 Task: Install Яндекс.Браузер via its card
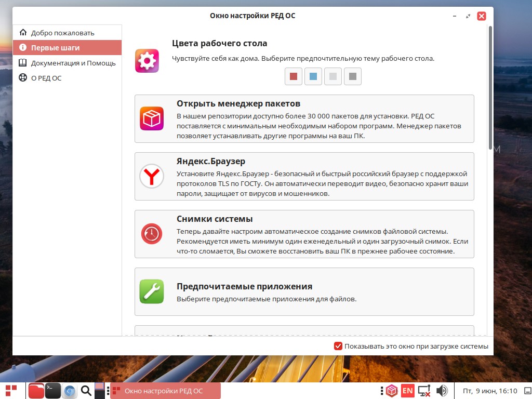pos(304,177)
